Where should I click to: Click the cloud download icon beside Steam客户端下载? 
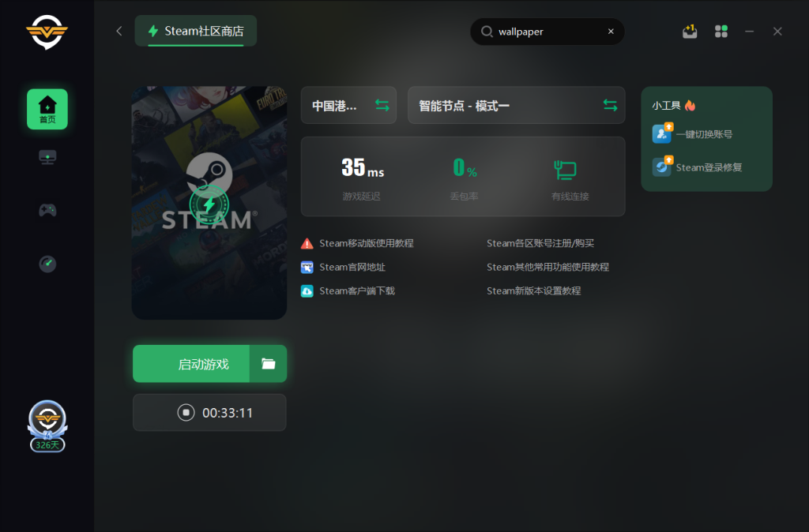[307, 290]
